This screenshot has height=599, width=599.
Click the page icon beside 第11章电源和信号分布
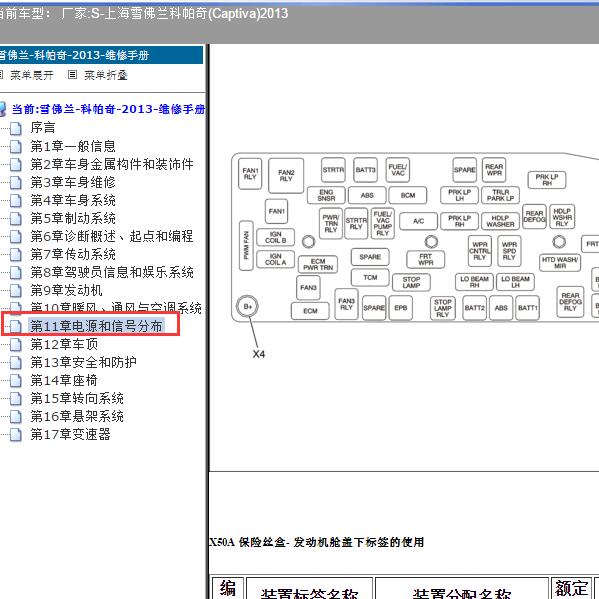[16, 327]
